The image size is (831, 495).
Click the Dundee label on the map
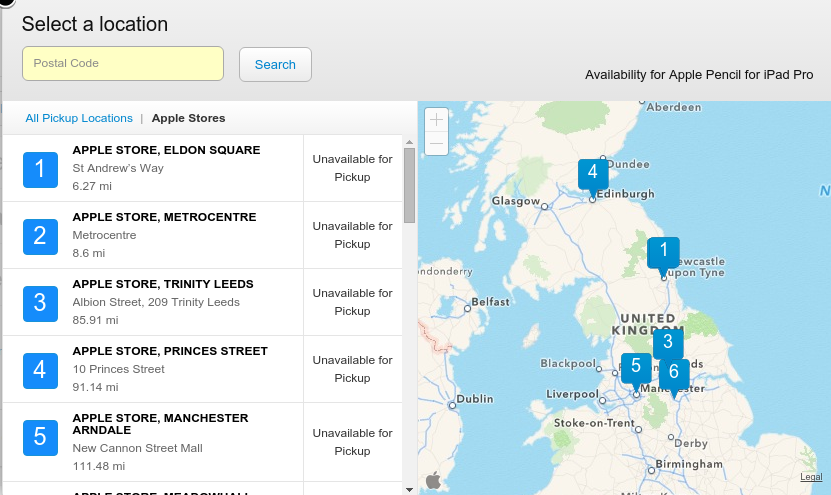click(x=629, y=164)
